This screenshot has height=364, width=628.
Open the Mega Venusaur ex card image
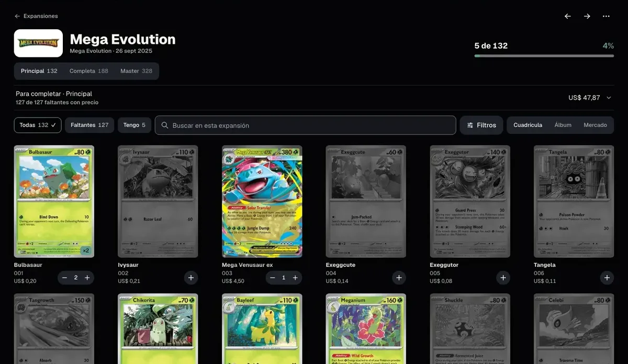(x=262, y=201)
